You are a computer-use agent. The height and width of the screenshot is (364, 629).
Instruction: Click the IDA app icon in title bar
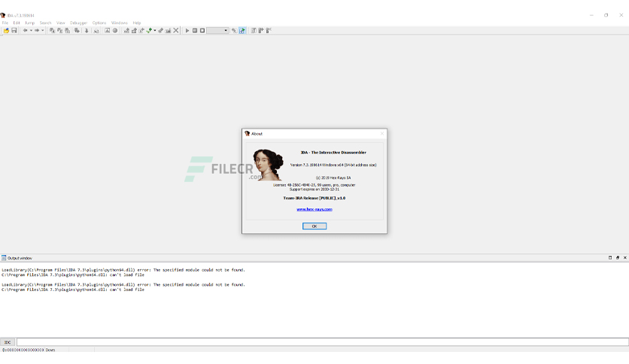click(3, 15)
